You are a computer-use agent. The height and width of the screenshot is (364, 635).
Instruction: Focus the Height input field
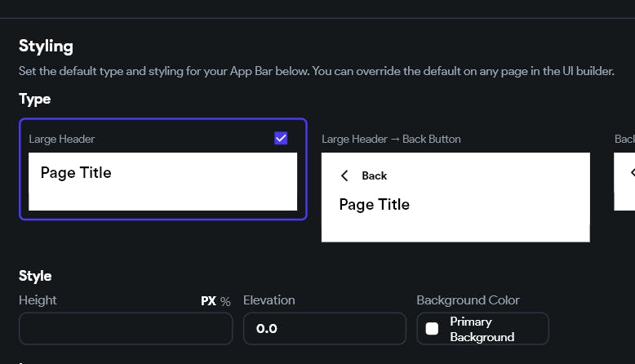(x=126, y=329)
